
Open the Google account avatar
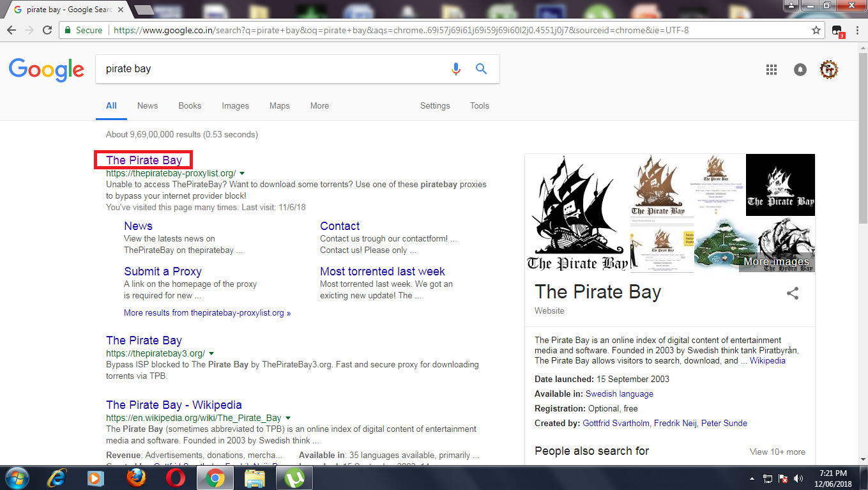829,70
